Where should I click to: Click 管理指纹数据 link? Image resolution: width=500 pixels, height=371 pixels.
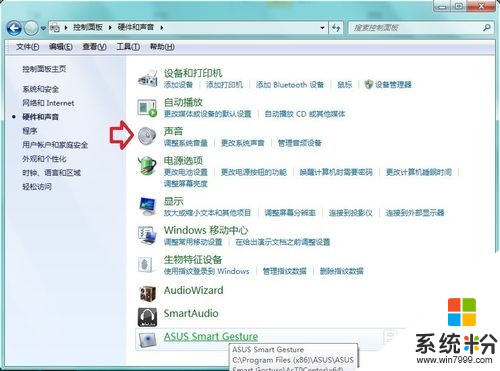click(x=284, y=271)
